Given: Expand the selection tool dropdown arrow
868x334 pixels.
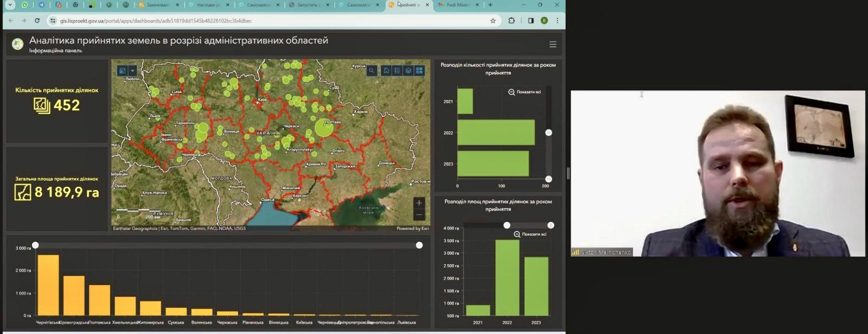Looking at the screenshot, I should (x=132, y=71).
